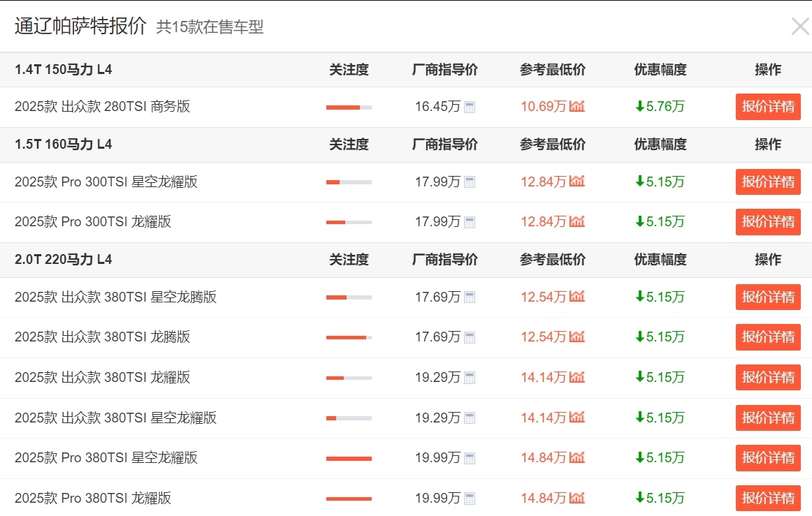This screenshot has width=812, height=516.
Task: Open 报价详情 for 出众款 380TSI 星空龙腾版
Action: tap(768, 297)
